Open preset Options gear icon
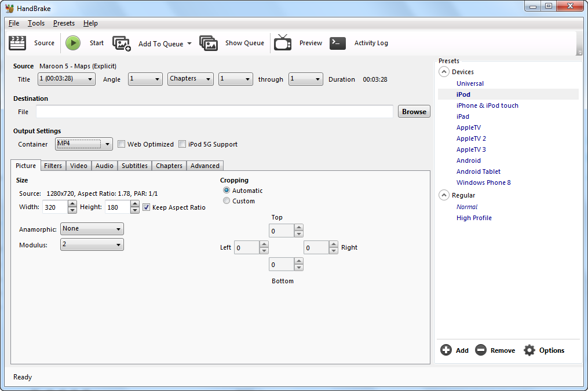 (x=529, y=350)
